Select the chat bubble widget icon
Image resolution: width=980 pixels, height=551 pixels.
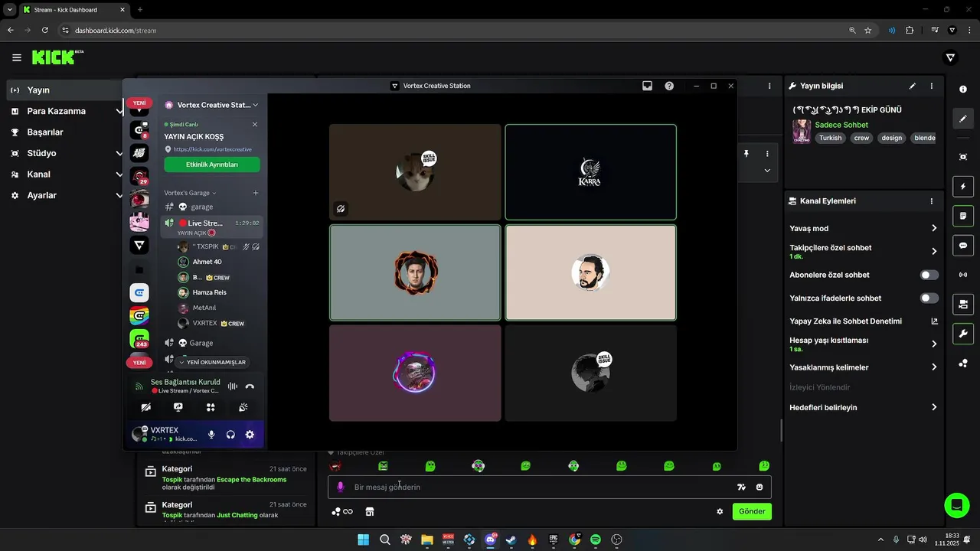click(x=963, y=246)
